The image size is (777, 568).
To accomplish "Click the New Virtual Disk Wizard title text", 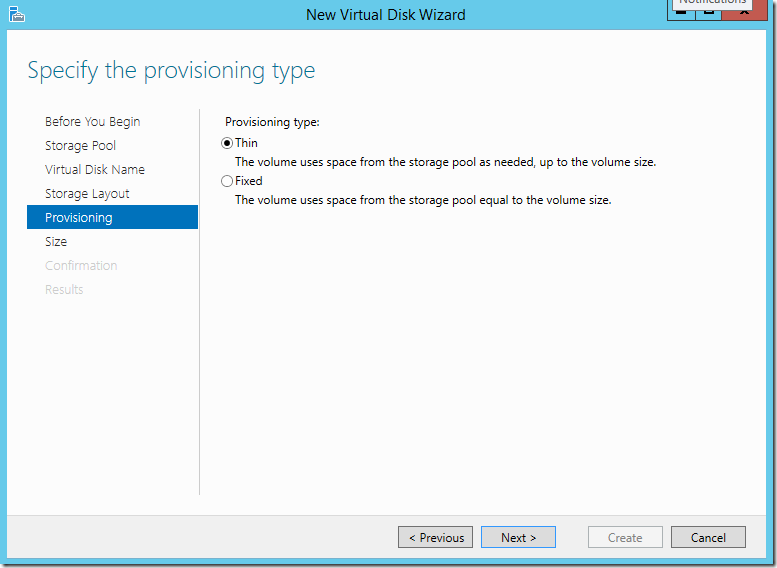I will [x=385, y=14].
